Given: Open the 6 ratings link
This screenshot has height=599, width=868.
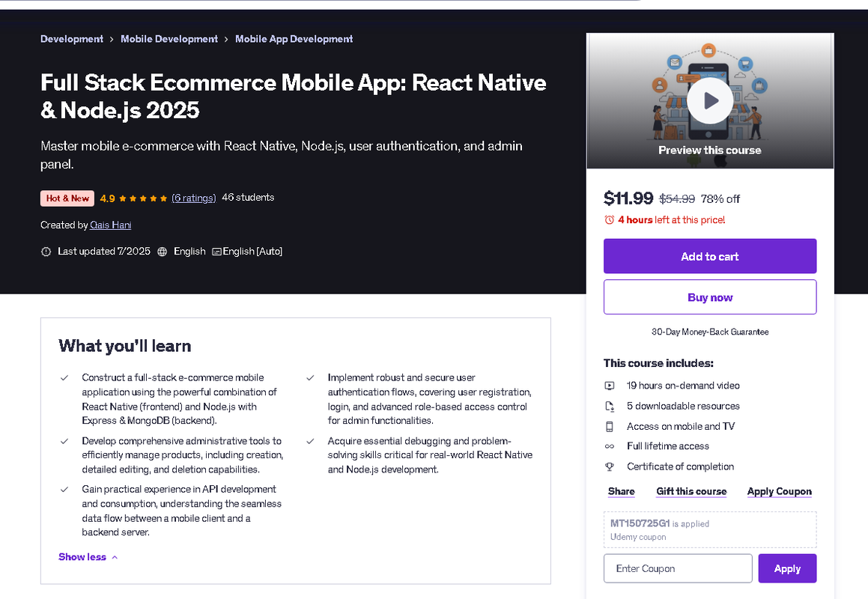Looking at the screenshot, I should 194,198.
